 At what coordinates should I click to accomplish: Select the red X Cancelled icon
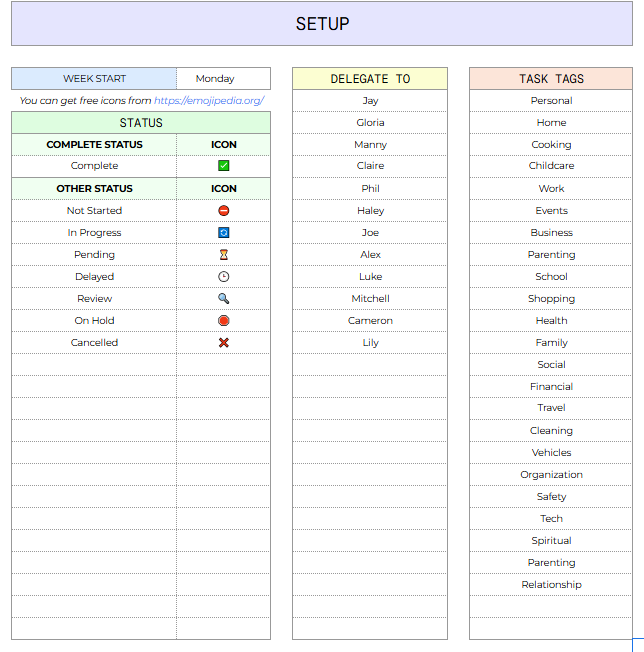pyautogui.click(x=224, y=343)
